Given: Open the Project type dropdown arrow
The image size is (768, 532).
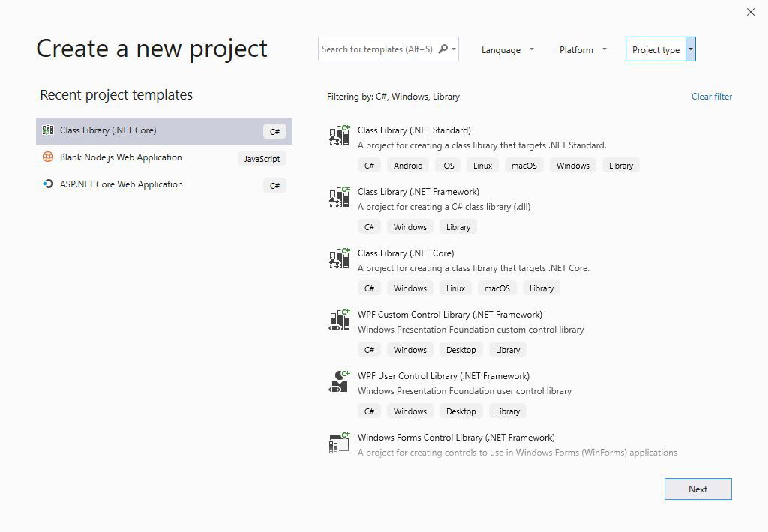Looking at the screenshot, I should click(x=690, y=49).
